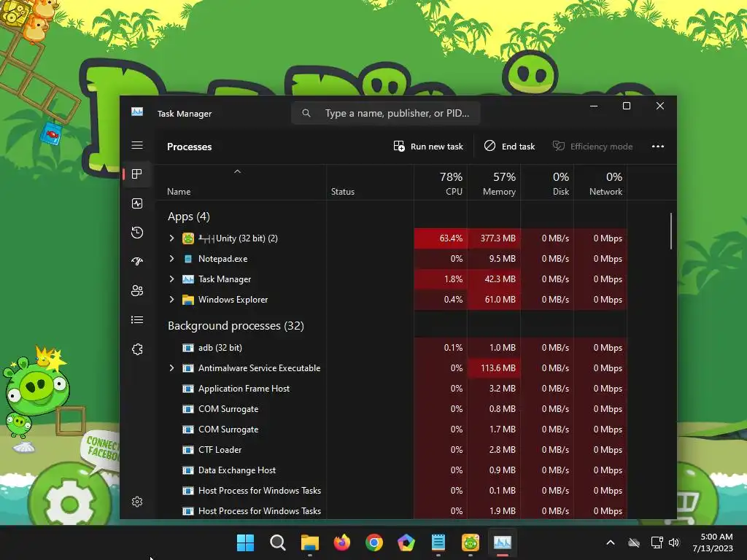The height and width of the screenshot is (560, 747).
Task: Open the Task Manager navigation hamburger menu
Action: (x=137, y=145)
